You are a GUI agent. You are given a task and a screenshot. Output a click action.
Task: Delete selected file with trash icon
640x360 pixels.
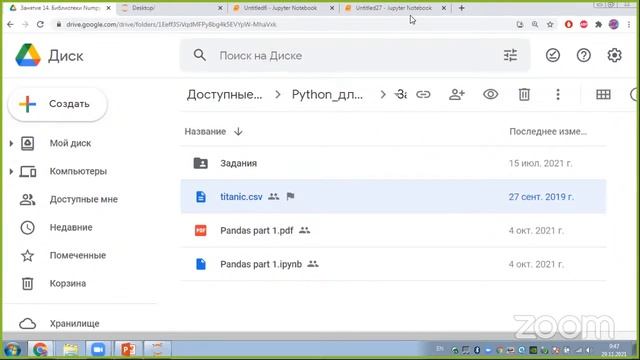[524, 95]
